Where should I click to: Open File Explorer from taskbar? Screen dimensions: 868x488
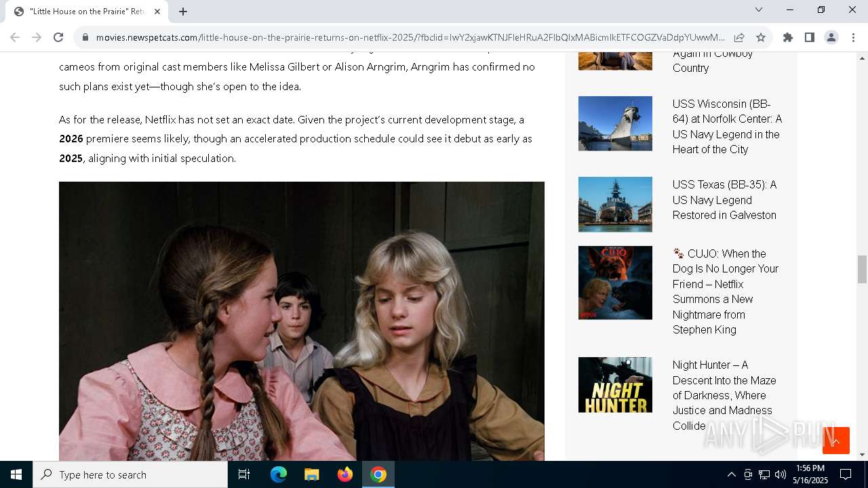tap(312, 474)
